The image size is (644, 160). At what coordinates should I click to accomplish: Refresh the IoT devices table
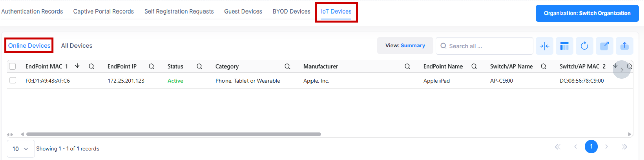click(x=584, y=46)
